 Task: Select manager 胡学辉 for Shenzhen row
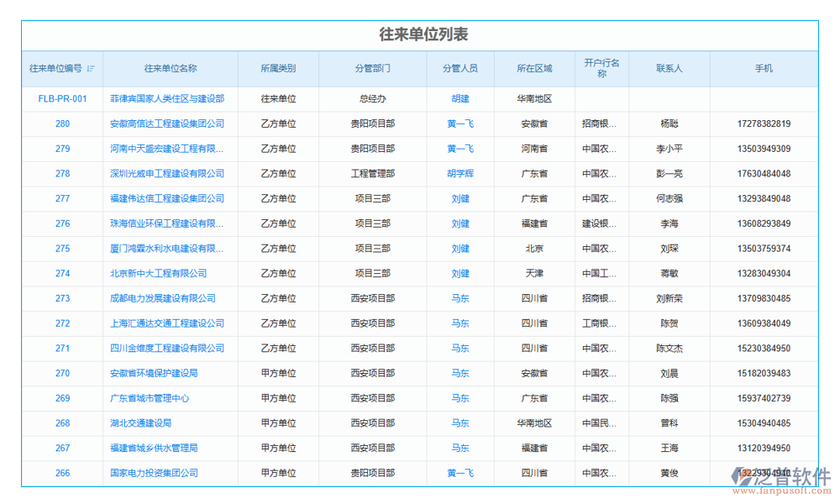(x=457, y=173)
